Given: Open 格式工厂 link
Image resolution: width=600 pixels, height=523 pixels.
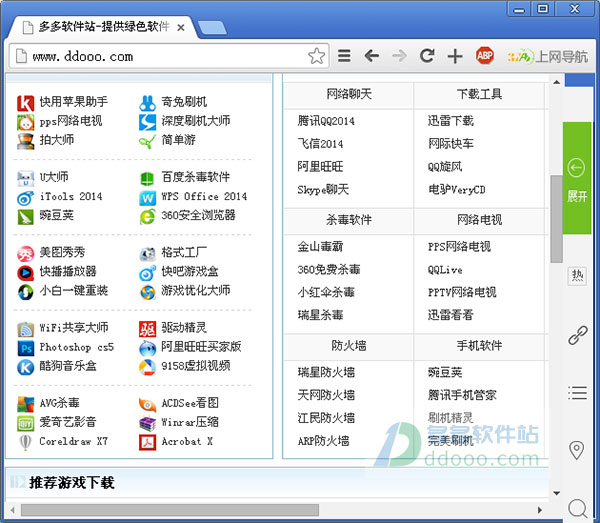Looking at the screenshot, I should (184, 252).
